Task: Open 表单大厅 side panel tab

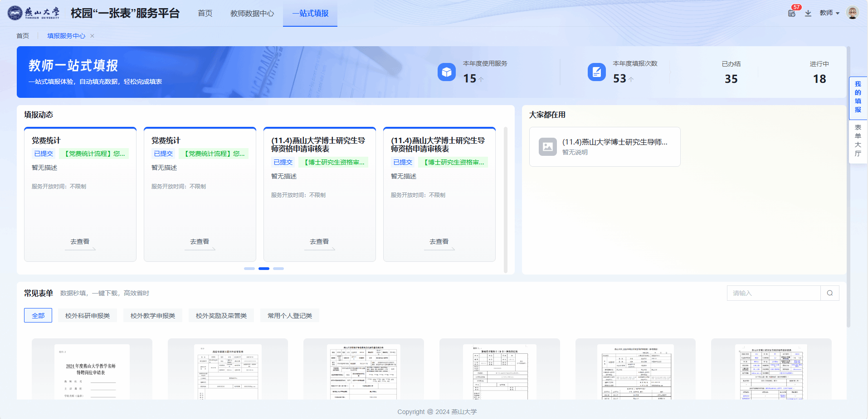Action: tap(858, 140)
